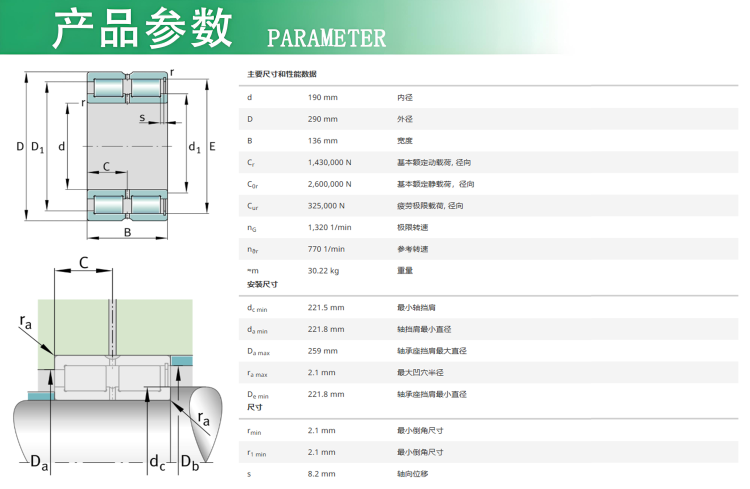Click the 主要尺寸和性能数据 section heading

[x=282, y=75]
